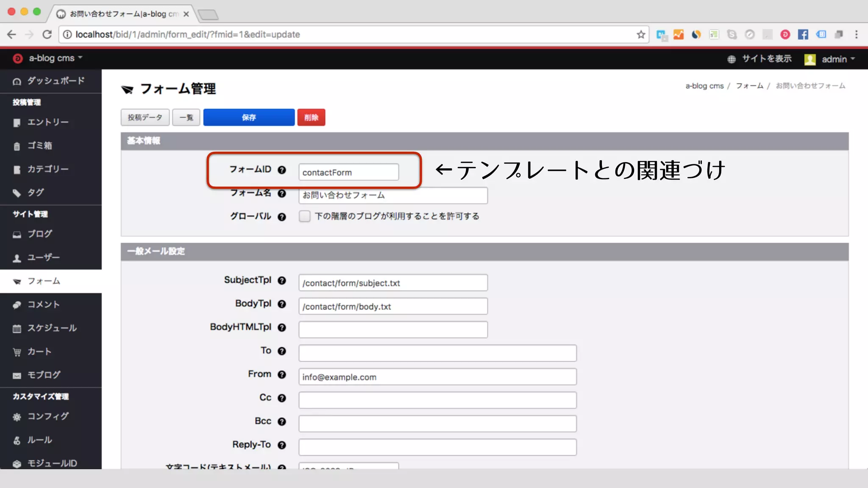
Task: Click the 投稿データ button
Action: click(x=145, y=117)
